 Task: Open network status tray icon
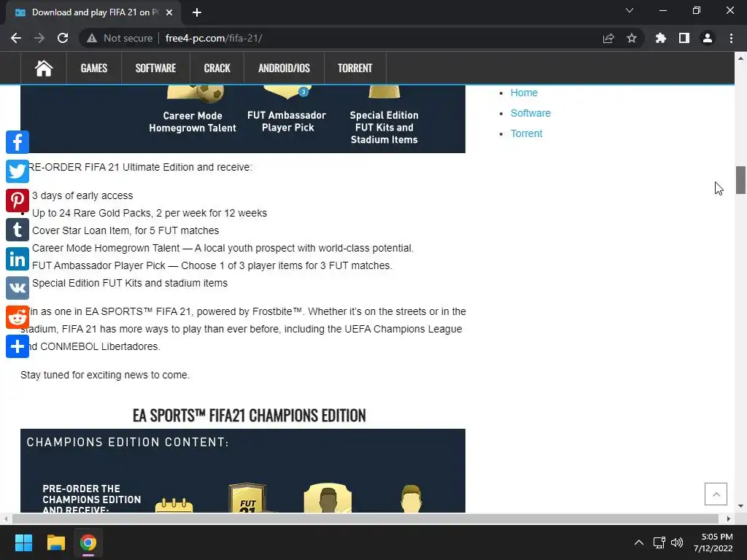pos(659,542)
